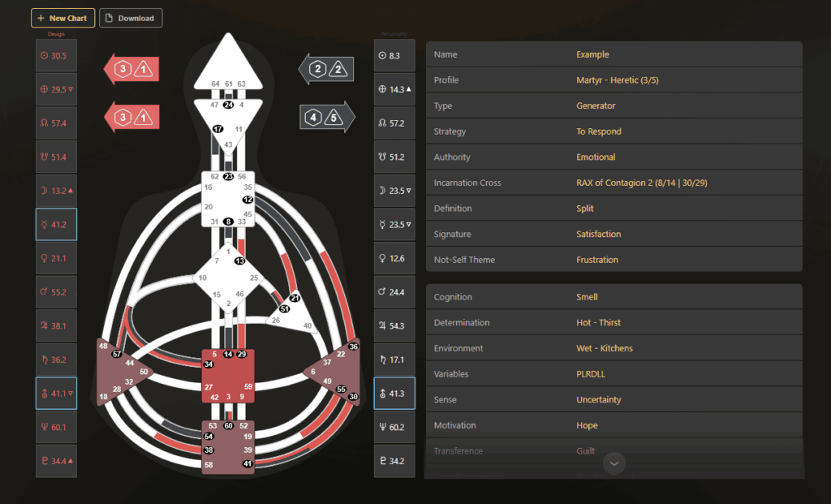Click gate 13 circle in the G center
The height and width of the screenshot is (504, 831).
coord(240,261)
